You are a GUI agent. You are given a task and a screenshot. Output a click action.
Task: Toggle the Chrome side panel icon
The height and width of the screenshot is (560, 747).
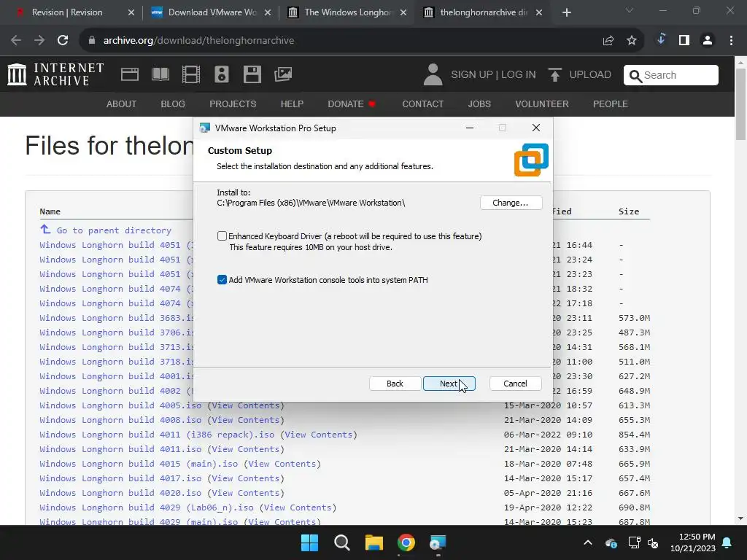pyautogui.click(x=684, y=41)
